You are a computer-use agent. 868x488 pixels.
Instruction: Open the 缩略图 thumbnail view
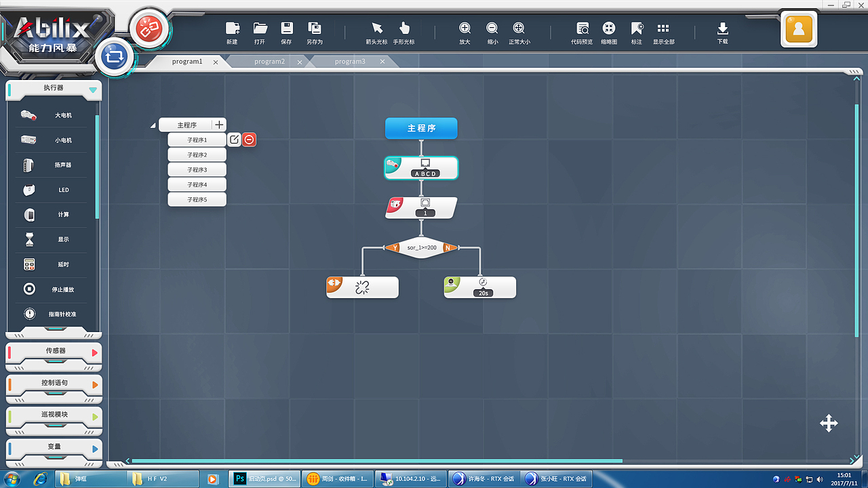609,28
